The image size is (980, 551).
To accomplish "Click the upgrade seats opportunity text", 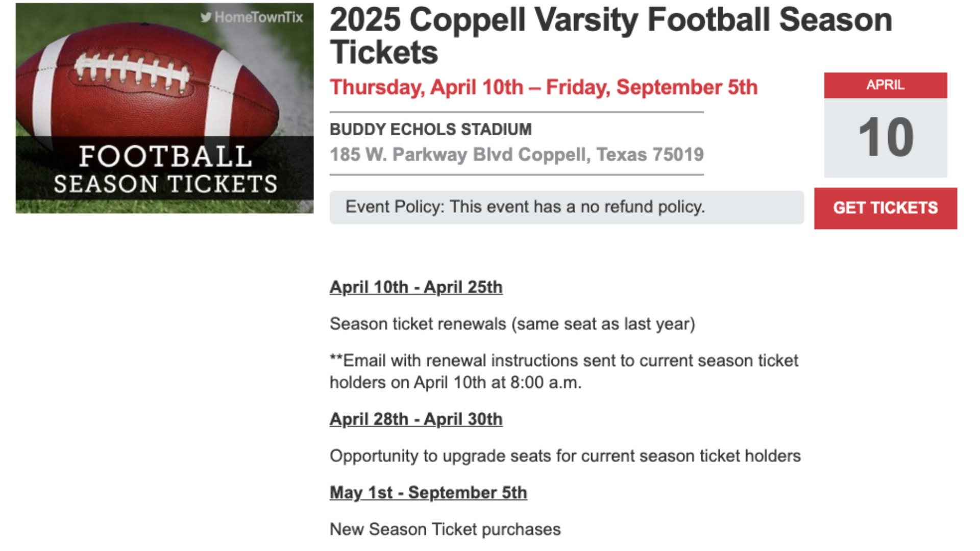I will 565,456.
